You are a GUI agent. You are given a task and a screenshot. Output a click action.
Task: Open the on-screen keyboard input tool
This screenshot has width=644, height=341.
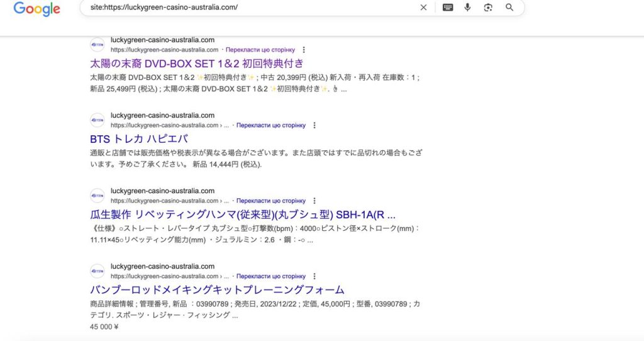pos(448,8)
